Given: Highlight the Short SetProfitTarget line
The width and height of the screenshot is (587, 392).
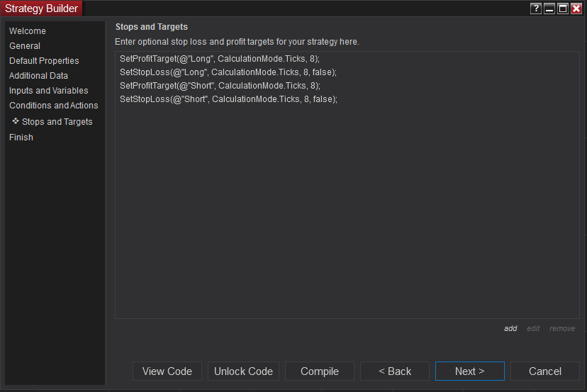Looking at the screenshot, I should tap(220, 86).
